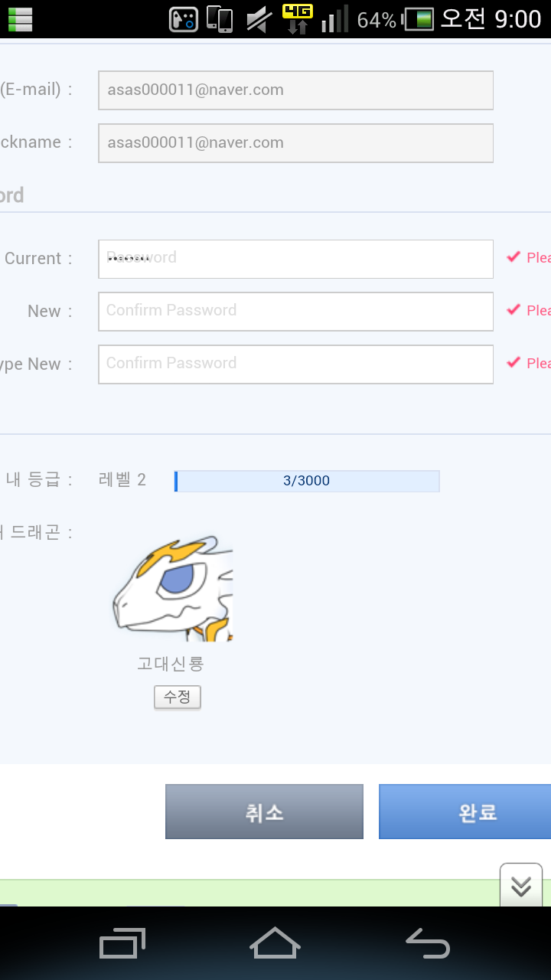Focus the New password input field
This screenshot has height=980, width=551.
[295, 312]
